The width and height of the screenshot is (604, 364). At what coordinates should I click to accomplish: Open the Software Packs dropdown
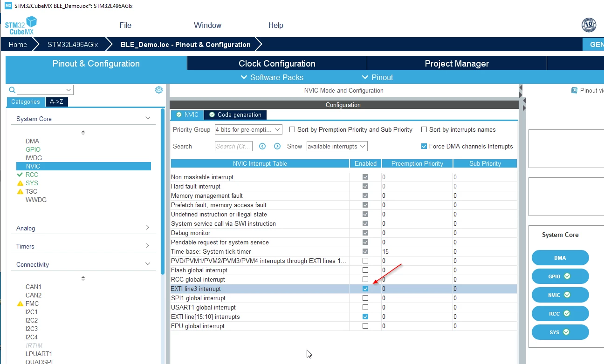[x=272, y=77]
